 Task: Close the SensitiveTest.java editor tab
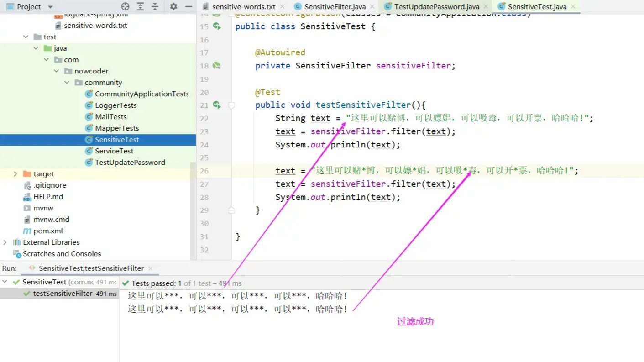point(573,6)
